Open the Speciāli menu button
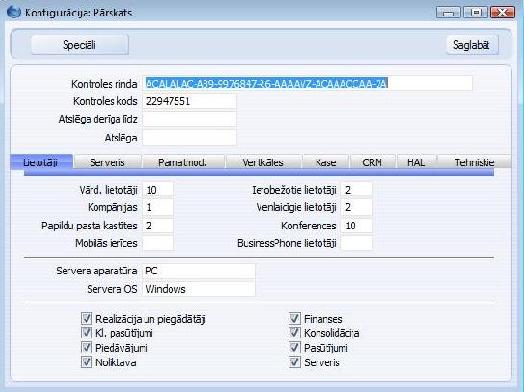 80,45
